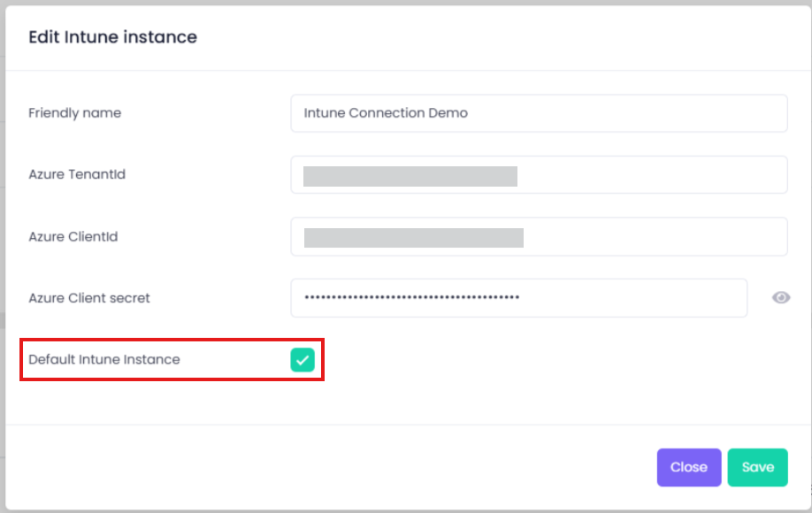812x513 pixels.
Task: Click the "Intune Connection Demo" text
Action: point(386,113)
